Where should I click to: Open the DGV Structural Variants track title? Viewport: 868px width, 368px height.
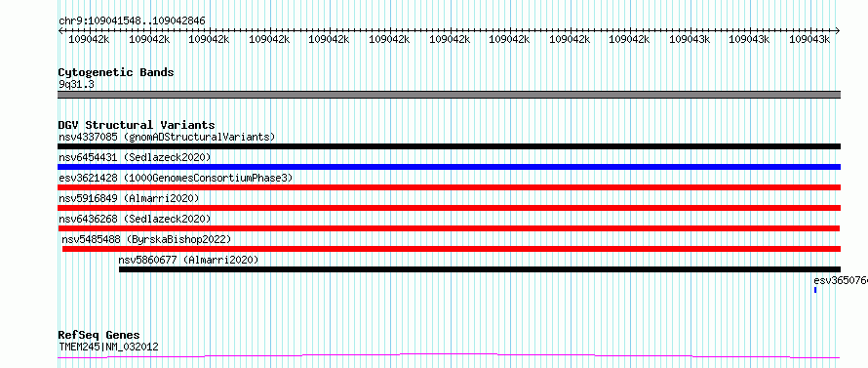[x=137, y=125]
